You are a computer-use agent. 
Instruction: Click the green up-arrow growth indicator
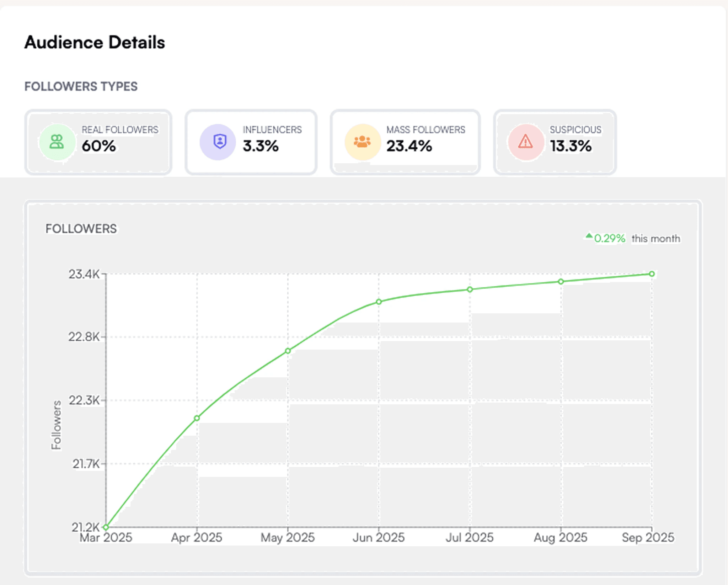pyautogui.click(x=589, y=235)
